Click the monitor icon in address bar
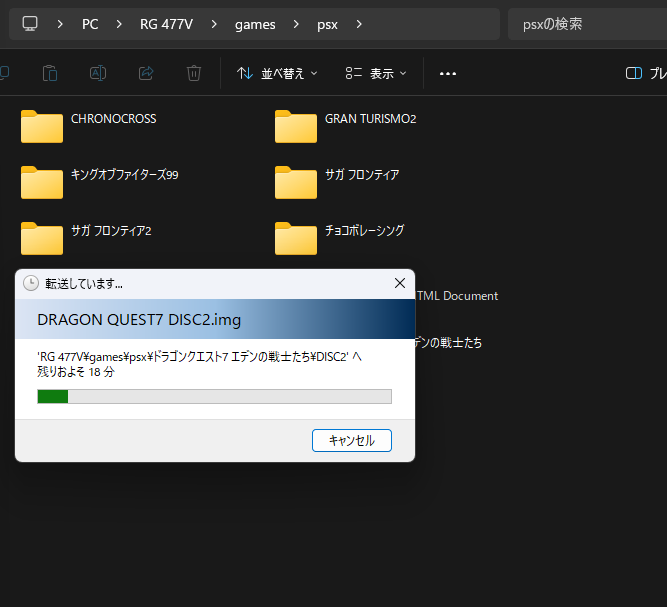Screen dimensions: 667x607 point(30,24)
